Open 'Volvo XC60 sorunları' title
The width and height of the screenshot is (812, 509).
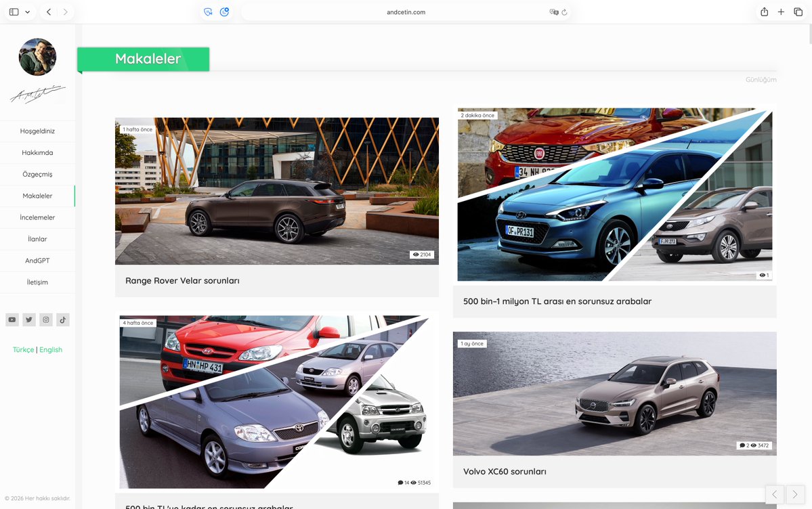coord(505,472)
